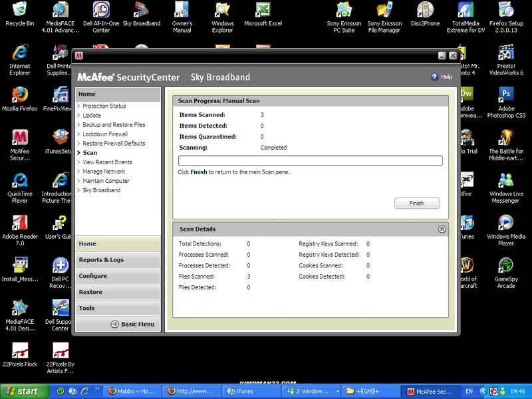
Task: Open QuickTime Player desktop icon
Action: coord(19,182)
